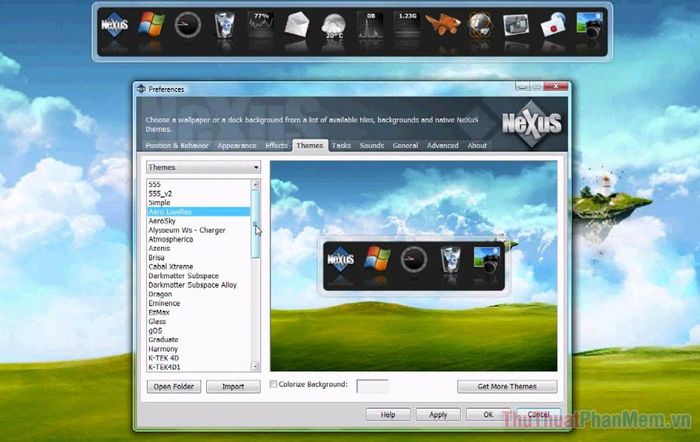Image resolution: width=700 pixels, height=442 pixels.
Task: Select the Cabal Xtreme theme
Action: pyautogui.click(x=198, y=267)
